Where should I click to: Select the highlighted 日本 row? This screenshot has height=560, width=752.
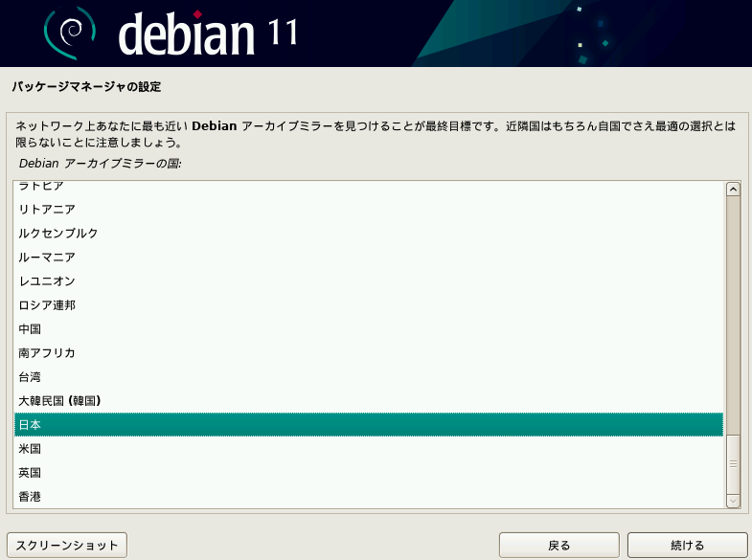click(368, 425)
